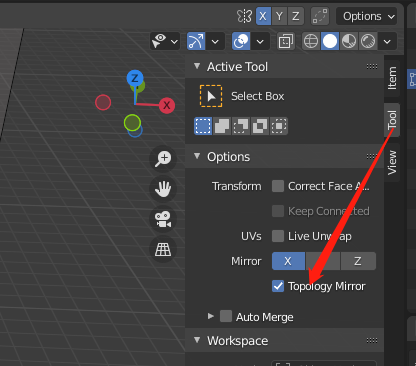Collapse the Options panel
Image resolution: width=416 pixels, height=366 pixels.
197,156
